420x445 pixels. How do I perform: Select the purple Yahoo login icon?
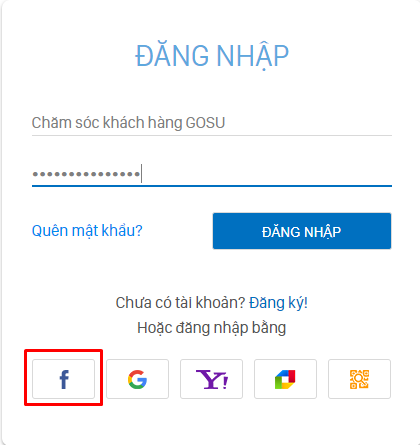(211, 379)
